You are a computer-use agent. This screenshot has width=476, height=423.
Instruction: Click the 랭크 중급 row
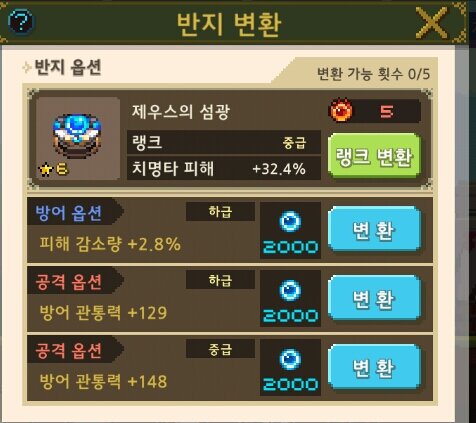click(224, 142)
